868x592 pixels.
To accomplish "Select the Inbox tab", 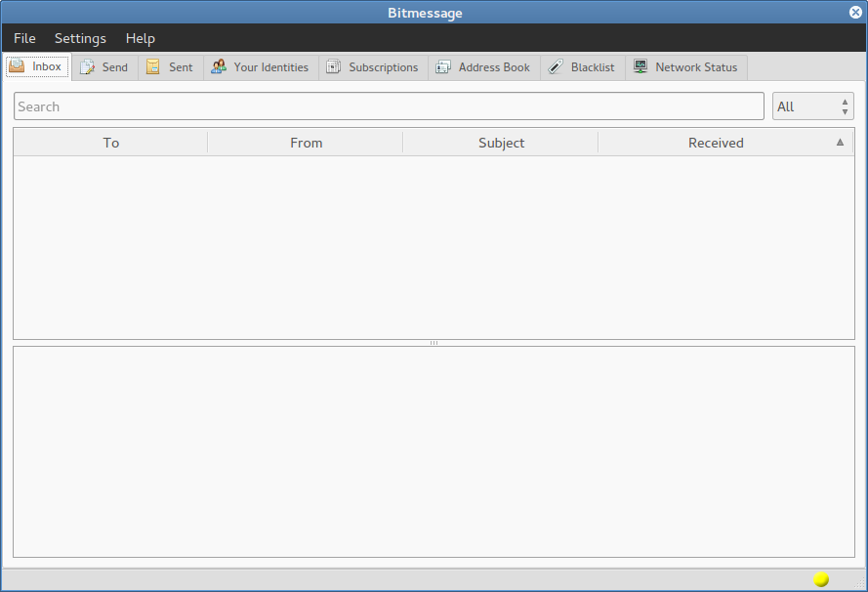I will pyautogui.click(x=37, y=66).
